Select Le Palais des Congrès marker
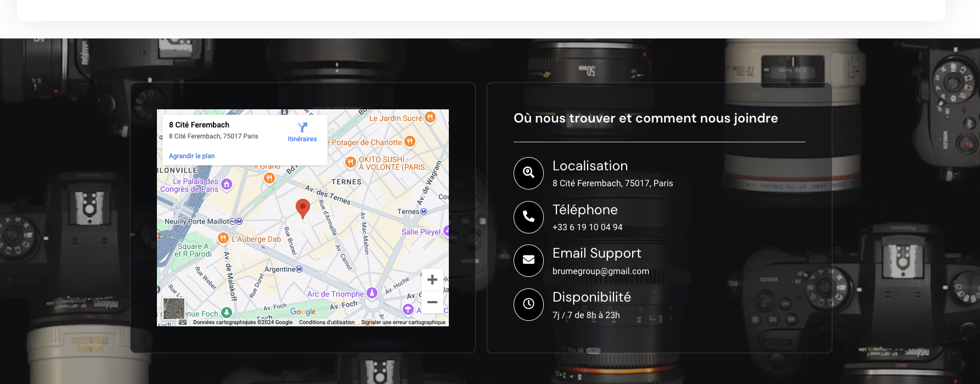Viewport: 980px width, 384px height. pos(227,184)
